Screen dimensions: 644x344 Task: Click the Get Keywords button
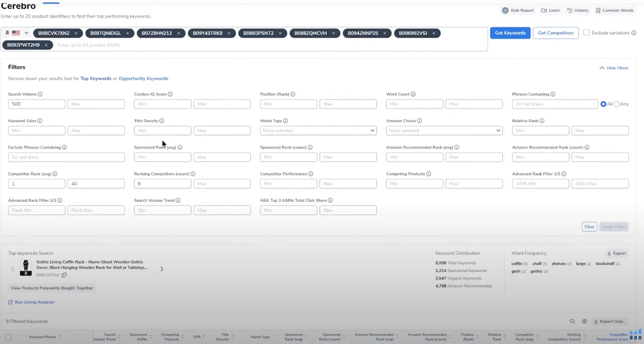click(510, 33)
